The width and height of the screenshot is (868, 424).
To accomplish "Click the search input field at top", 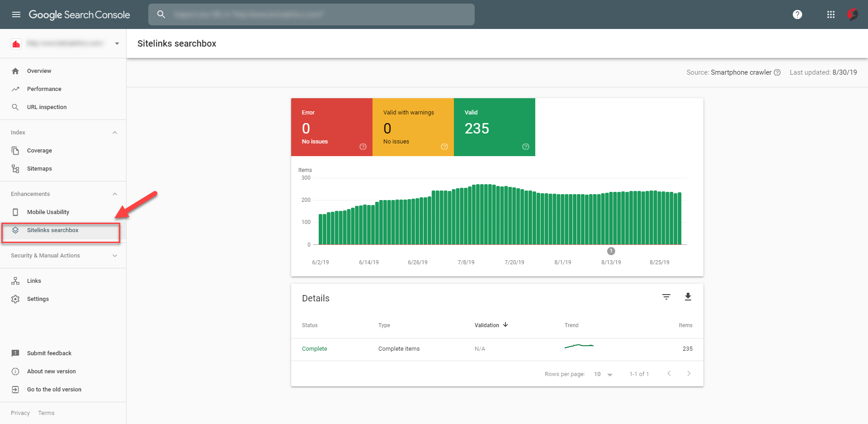I will click(311, 14).
